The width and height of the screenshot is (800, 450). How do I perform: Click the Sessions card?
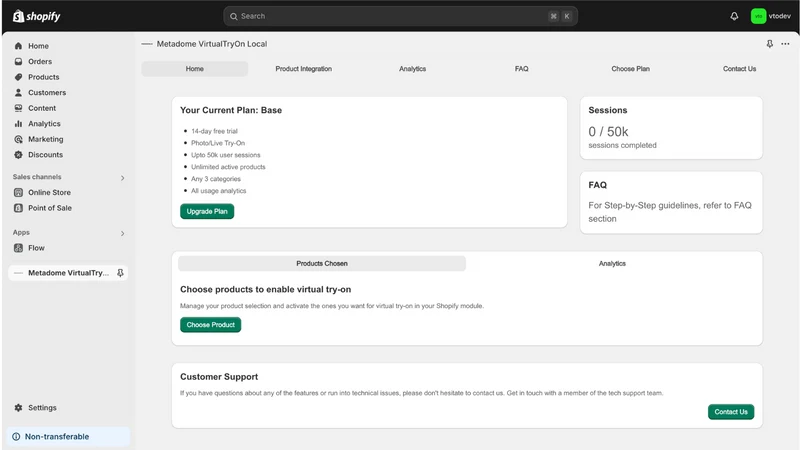click(671, 128)
